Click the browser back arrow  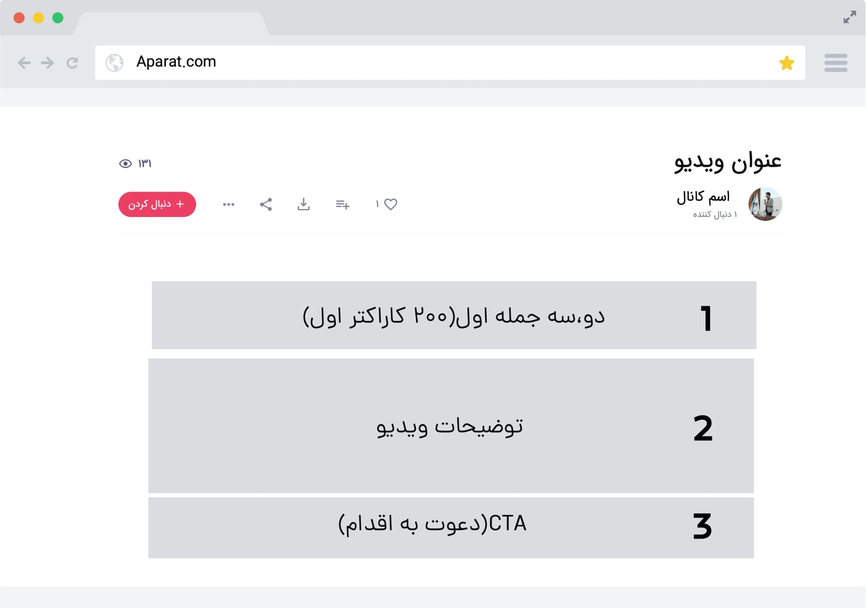(x=24, y=63)
